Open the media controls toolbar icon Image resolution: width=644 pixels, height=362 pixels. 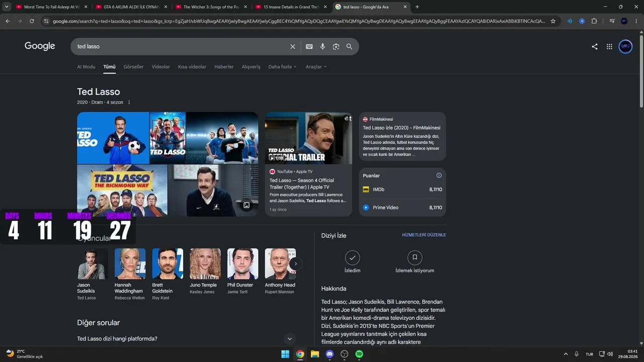(612, 21)
